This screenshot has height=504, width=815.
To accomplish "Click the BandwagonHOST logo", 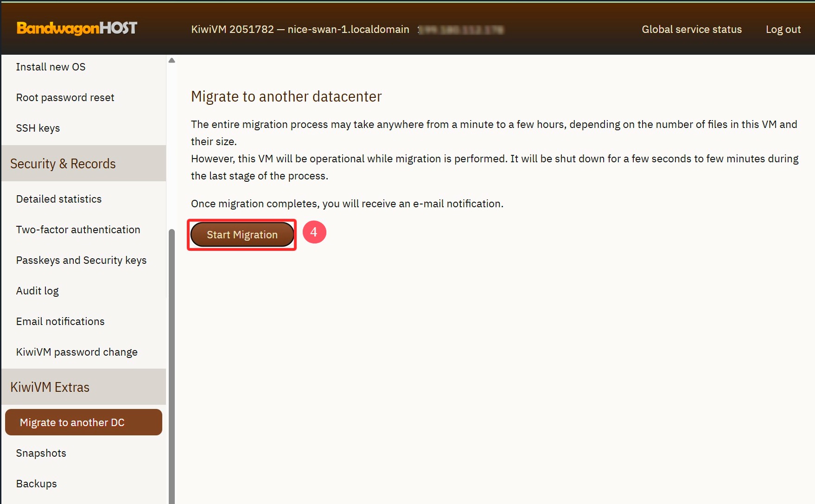I will 77,28.
